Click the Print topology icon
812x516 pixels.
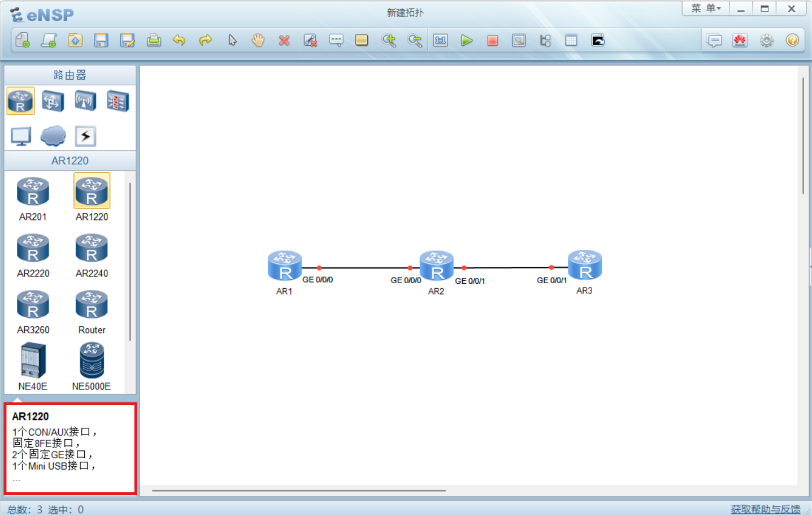(x=154, y=40)
